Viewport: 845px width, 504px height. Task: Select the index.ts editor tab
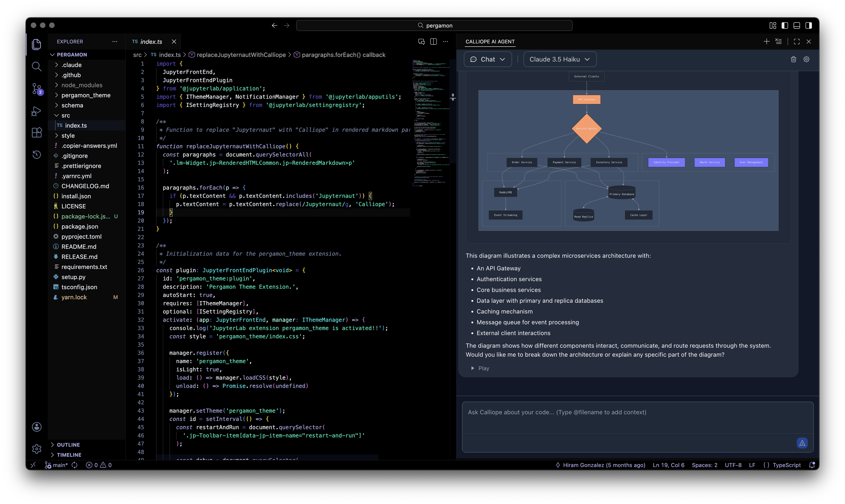[x=151, y=42]
